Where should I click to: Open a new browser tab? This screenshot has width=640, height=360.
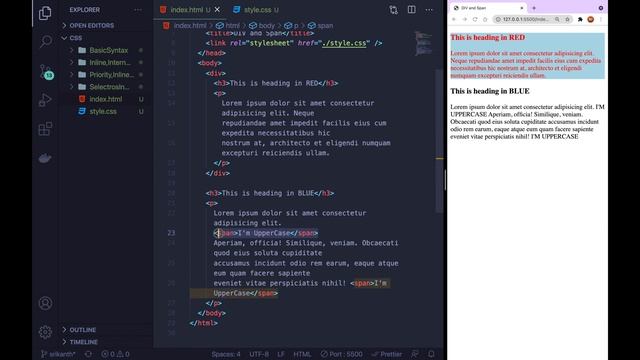[534, 8]
